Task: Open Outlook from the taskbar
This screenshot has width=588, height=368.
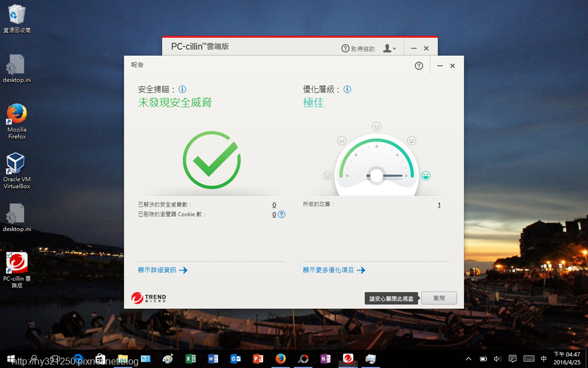Action: 235,359
